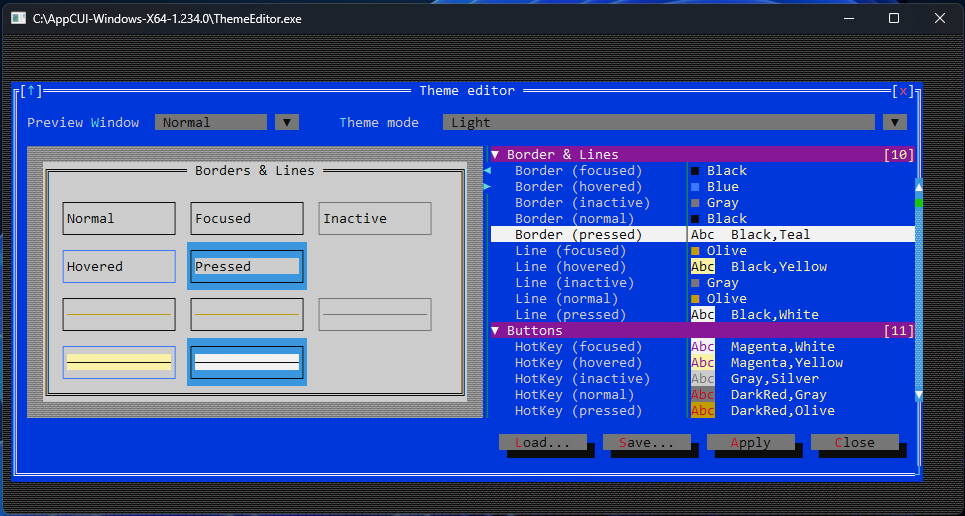The height and width of the screenshot is (516, 965).
Task: Click the Black,Teal value text
Action: pos(771,235)
